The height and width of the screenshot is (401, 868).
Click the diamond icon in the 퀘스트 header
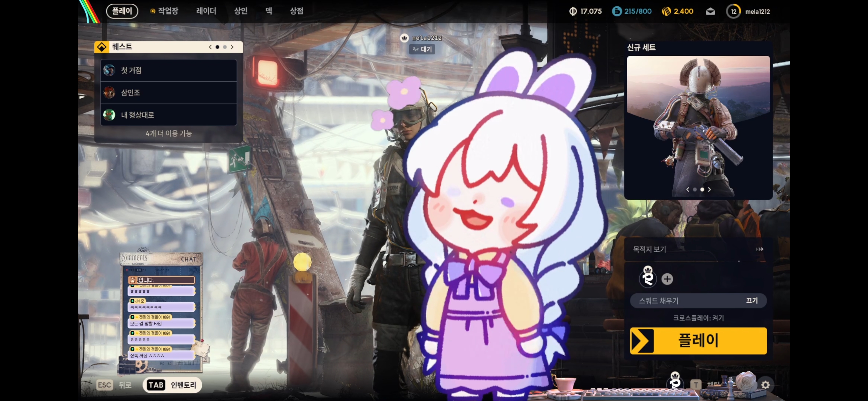[x=102, y=47]
